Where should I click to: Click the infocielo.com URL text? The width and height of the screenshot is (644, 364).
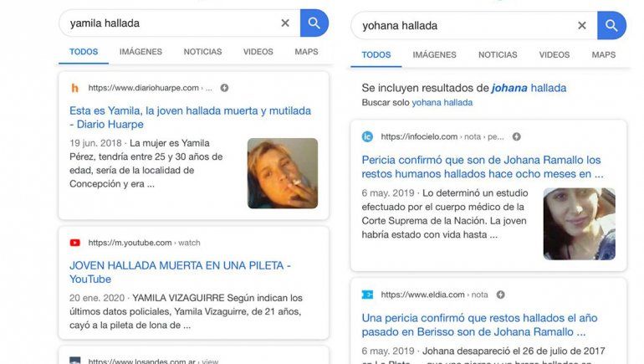(x=442, y=136)
